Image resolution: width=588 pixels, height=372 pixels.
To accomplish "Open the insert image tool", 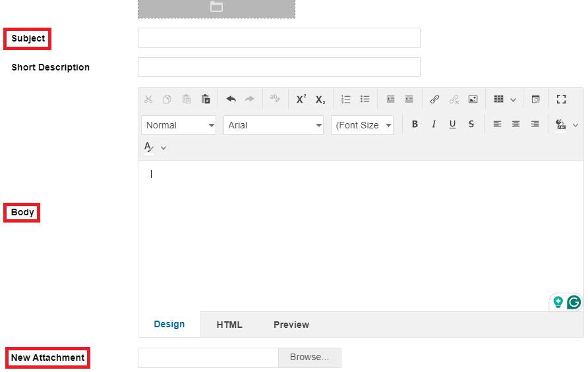I will pyautogui.click(x=473, y=99).
